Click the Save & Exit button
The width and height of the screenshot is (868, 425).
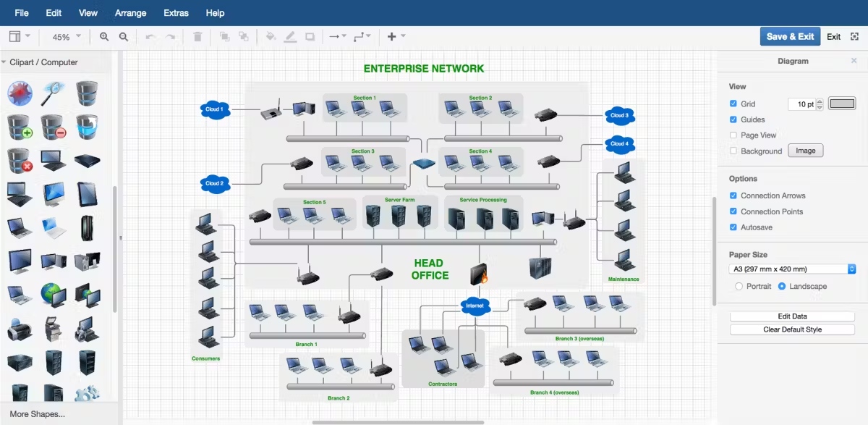(x=790, y=36)
